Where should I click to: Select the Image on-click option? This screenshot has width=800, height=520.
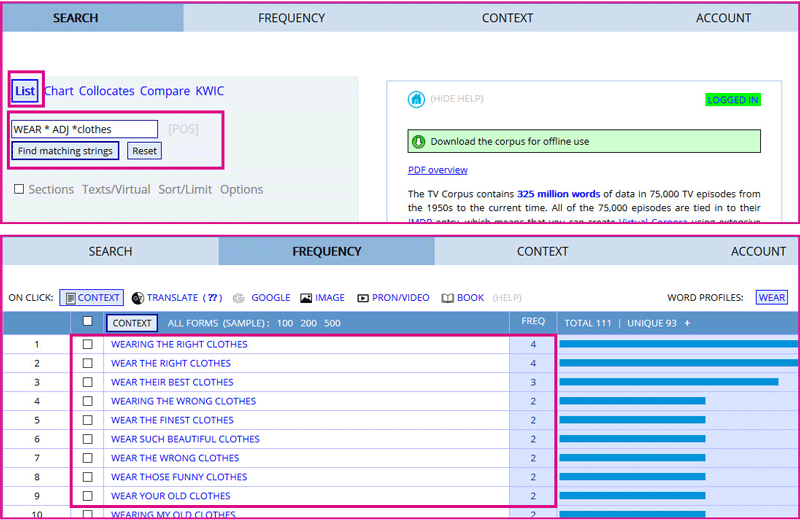[306, 298]
